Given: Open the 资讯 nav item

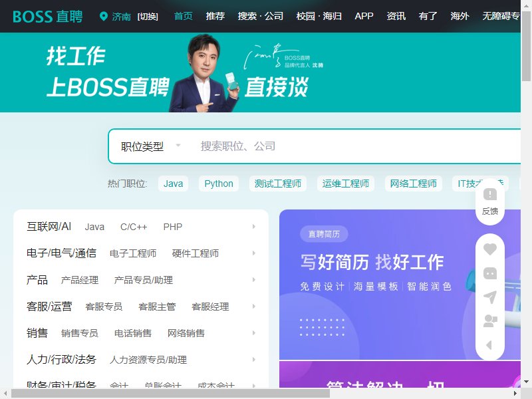Looking at the screenshot, I should click(396, 16).
